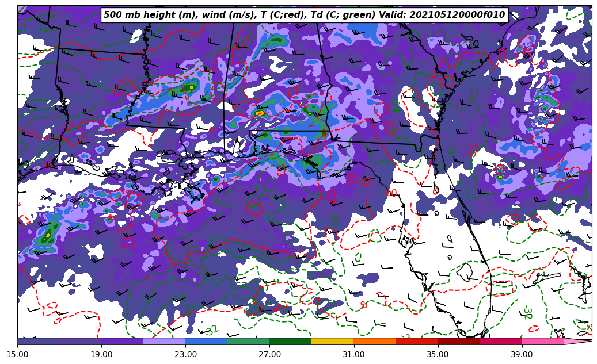Click the red contour label 10

click(392, 193)
